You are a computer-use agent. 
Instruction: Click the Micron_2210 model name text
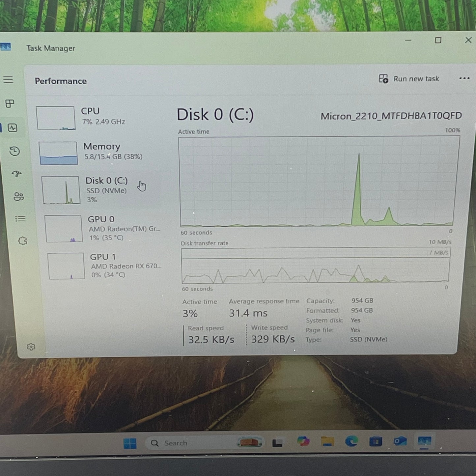tap(391, 116)
